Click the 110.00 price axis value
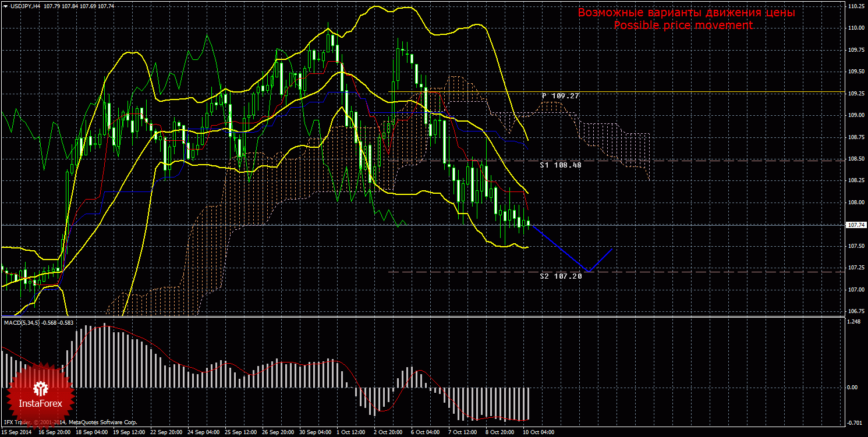 [x=855, y=28]
